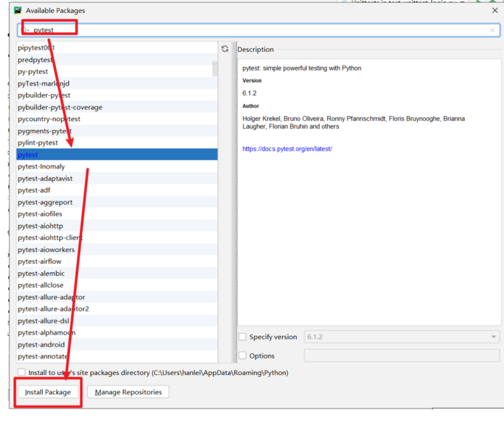Viewport: 504px width, 428px height.
Task: Click into the pytest search field
Action: tap(258, 30)
